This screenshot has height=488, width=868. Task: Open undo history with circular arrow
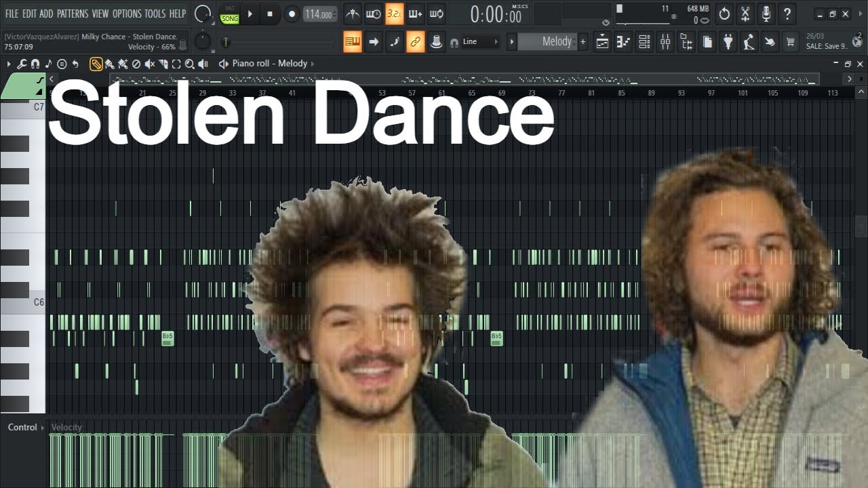click(x=724, y=14)
